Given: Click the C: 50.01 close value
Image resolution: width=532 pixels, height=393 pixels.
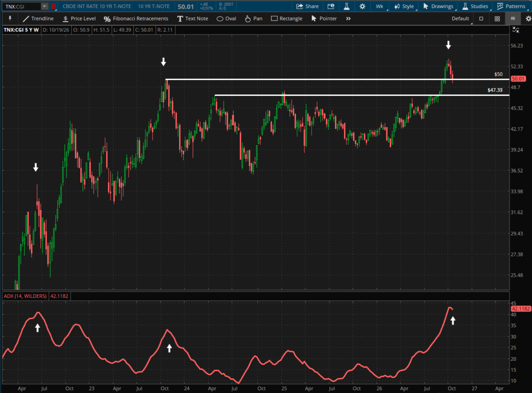Looking at the screenshot, I should (x=144, y=30).
